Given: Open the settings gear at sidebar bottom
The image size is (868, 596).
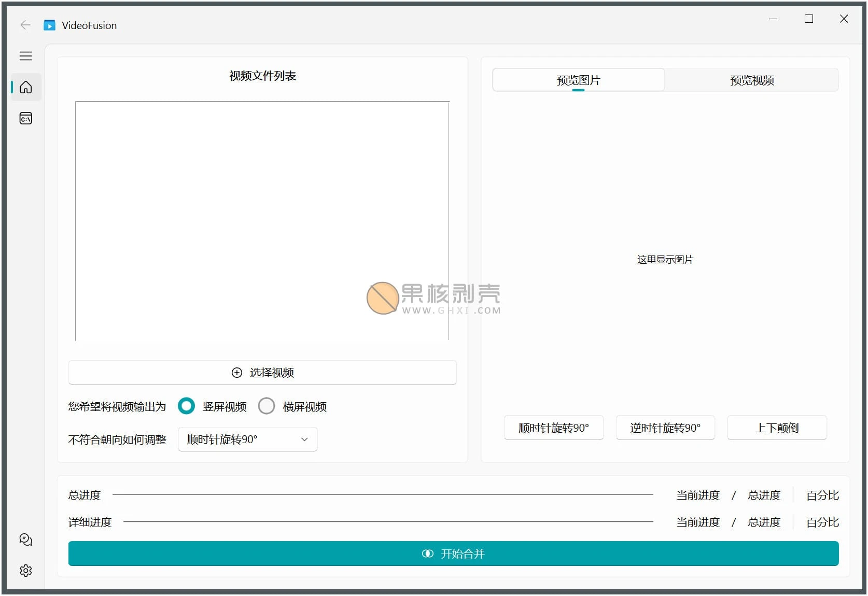Looking at the screenshot, I should coord(25,571).
